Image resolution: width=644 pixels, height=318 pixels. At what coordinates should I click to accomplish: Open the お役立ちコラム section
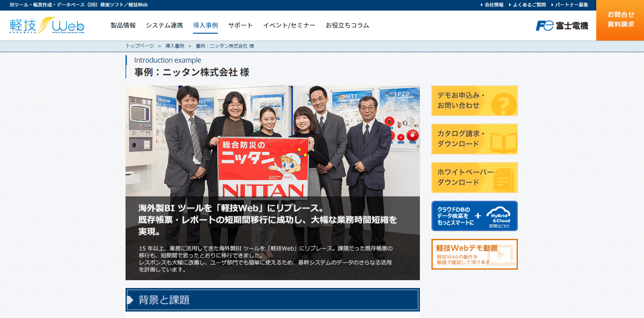click(x=347, y=25)
